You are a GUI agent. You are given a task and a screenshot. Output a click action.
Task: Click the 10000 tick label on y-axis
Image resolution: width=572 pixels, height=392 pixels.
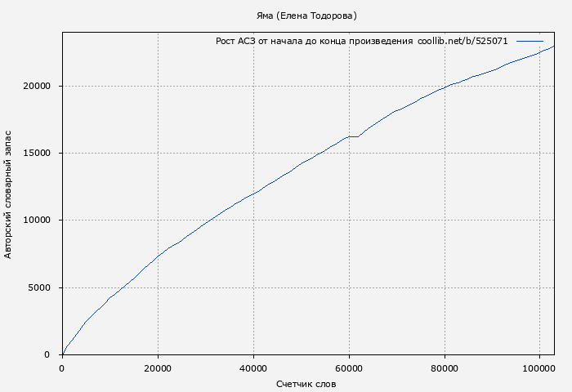(x=38, y=220)
